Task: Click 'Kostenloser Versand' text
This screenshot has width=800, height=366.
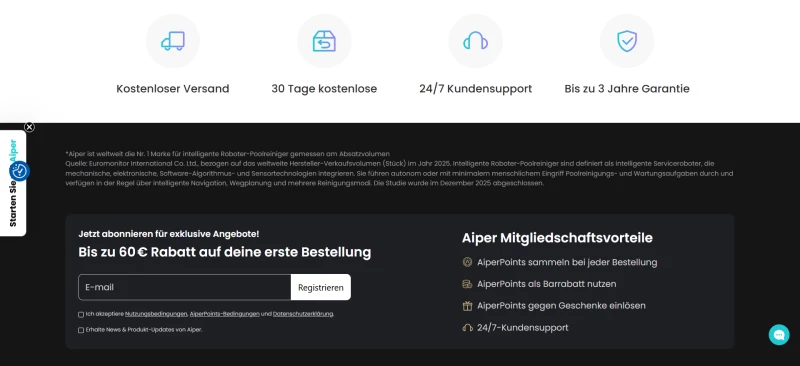Action: tap(172, 89)
